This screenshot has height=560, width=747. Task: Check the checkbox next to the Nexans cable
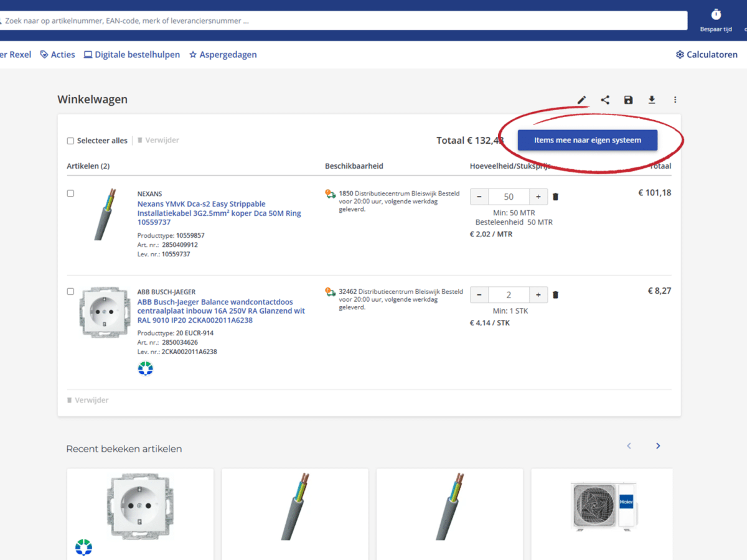(x=70, y=193)
